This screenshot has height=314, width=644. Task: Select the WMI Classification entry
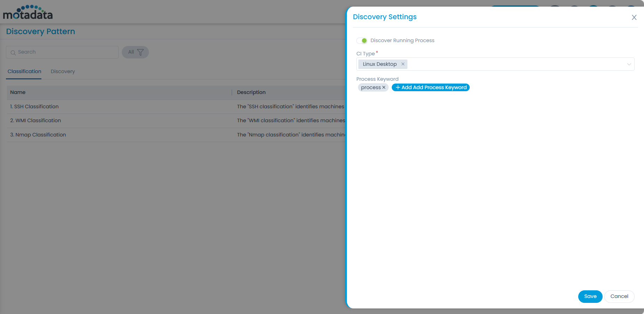[35, 120]
